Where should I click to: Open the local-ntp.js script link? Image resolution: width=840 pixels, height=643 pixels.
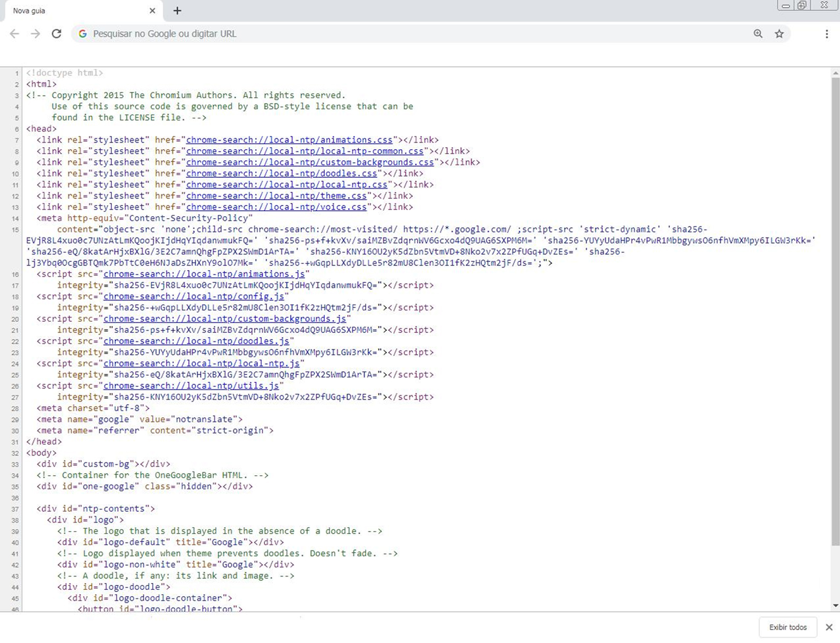tap(201, 363)
